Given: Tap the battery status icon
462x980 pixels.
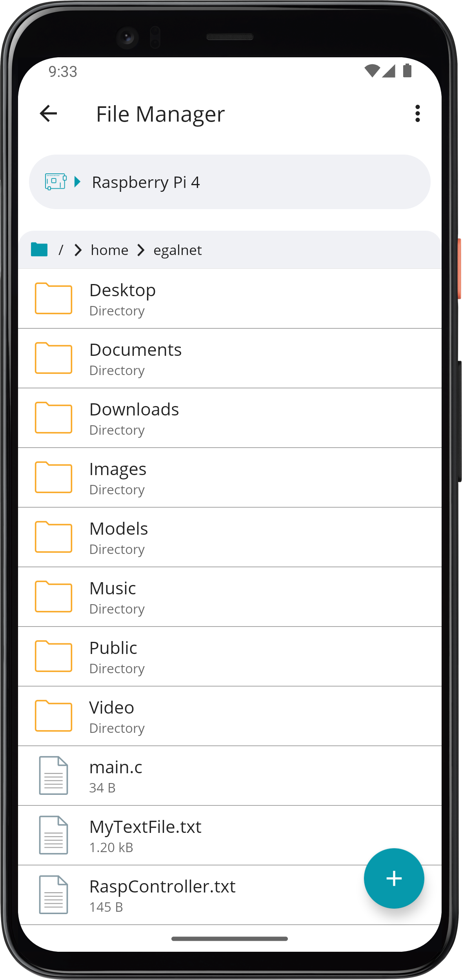Looking at the screenshot, I should tap(407, 71).
